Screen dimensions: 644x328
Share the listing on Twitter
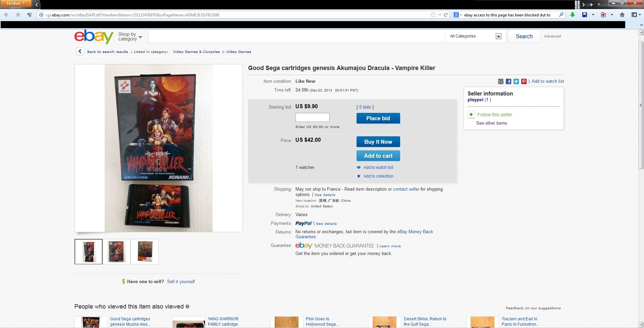(x=516, y=81)
